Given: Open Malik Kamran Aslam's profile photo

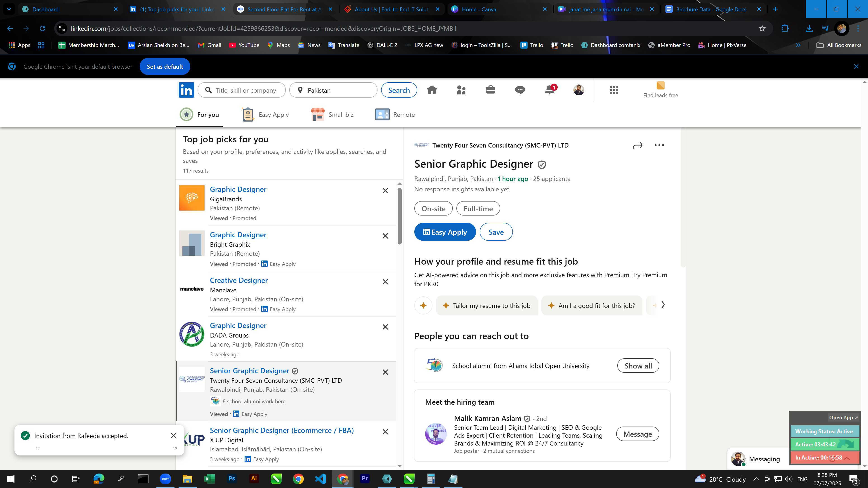Looking at the screenshot, I should coord(436,434).
